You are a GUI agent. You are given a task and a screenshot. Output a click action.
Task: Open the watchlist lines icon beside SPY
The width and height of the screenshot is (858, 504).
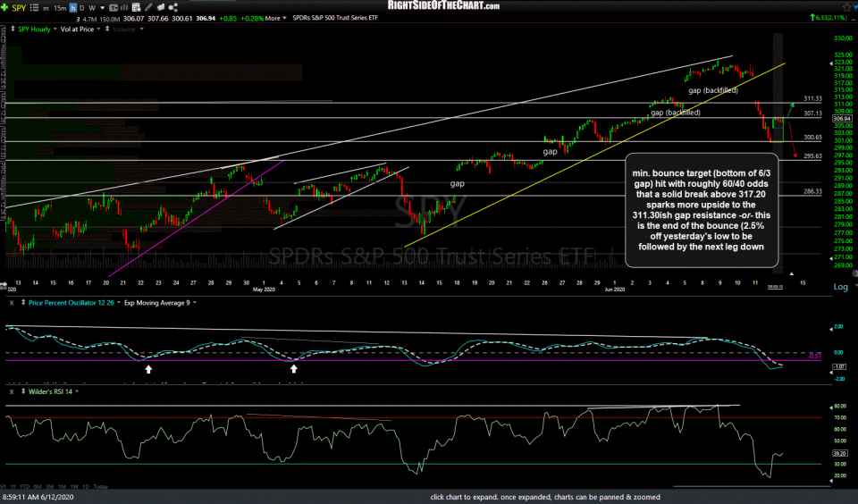coord(35,8)
